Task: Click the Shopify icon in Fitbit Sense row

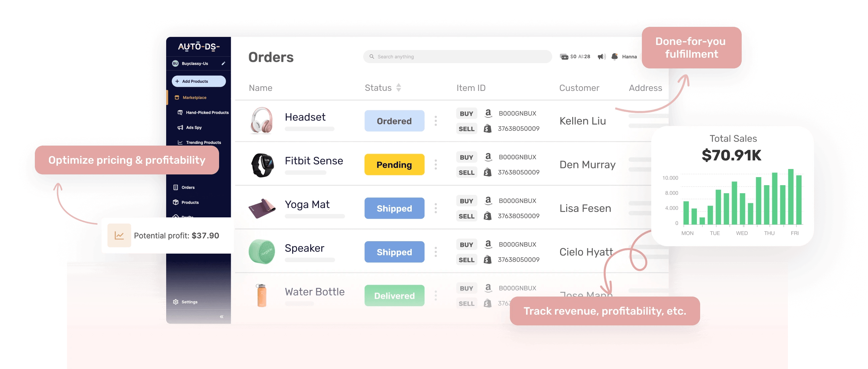Action: (x=487, y=172)
